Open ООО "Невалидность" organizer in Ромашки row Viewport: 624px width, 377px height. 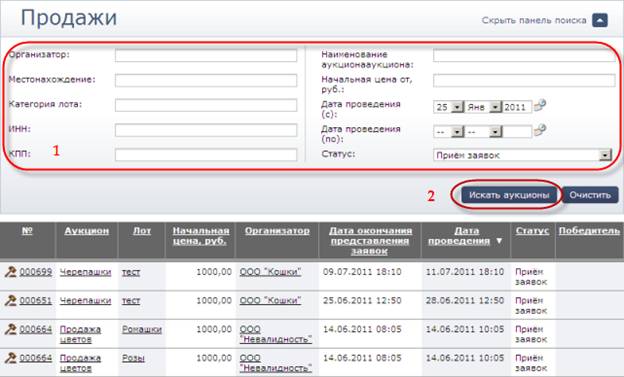[275, 334]
